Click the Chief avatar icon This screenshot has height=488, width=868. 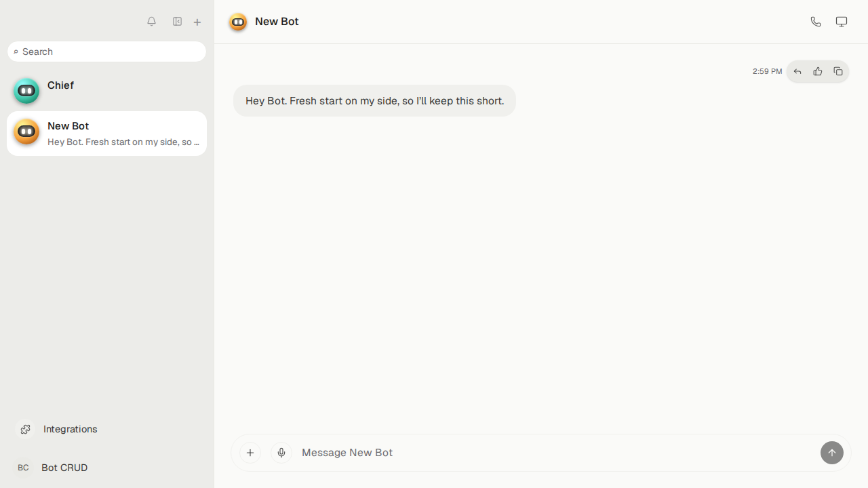pyautogui.click(x=26, y=91)
